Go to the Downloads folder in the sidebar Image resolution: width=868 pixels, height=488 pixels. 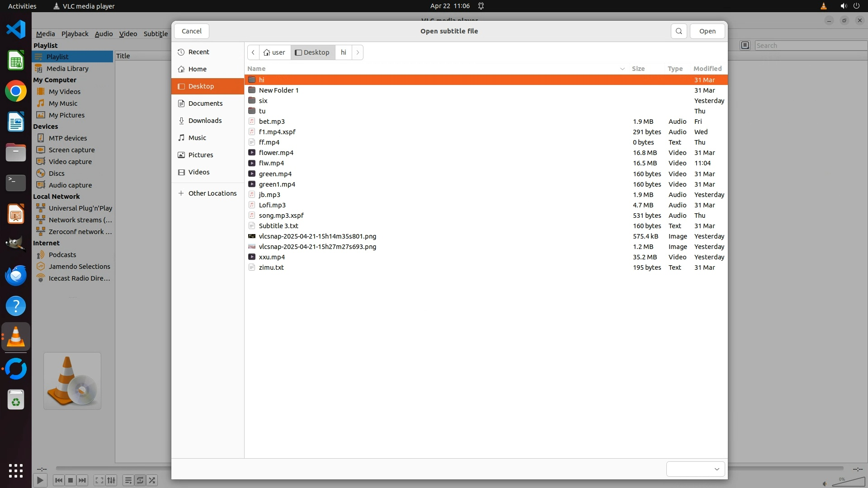coord(205,121)
